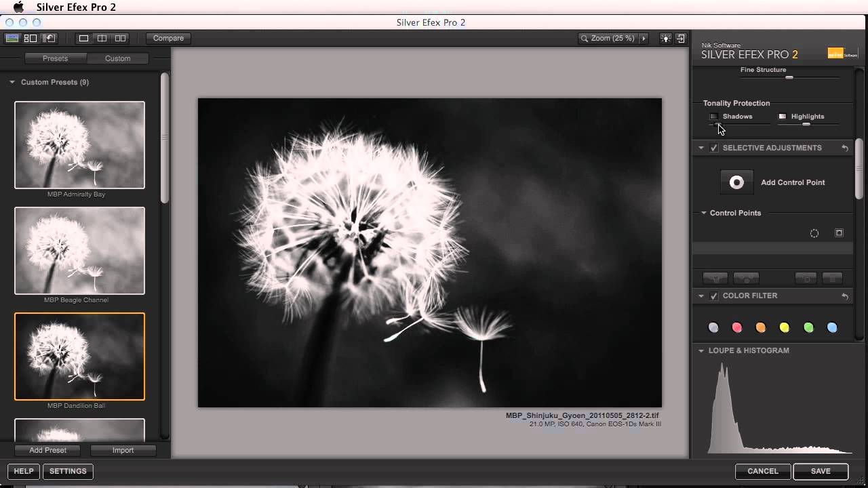868x488 pixels.
Task: Click the Highlights protection icon
Action: point(782,117)
